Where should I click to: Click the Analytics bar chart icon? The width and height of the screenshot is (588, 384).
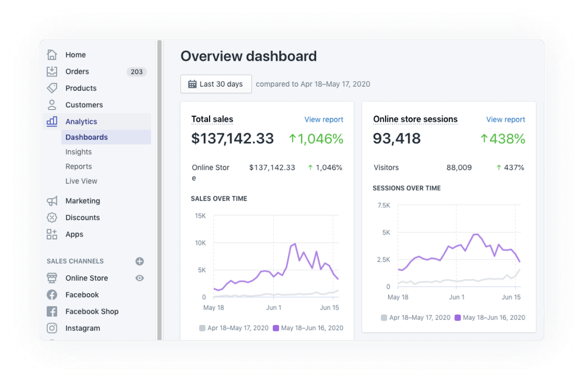pos(53,121)
